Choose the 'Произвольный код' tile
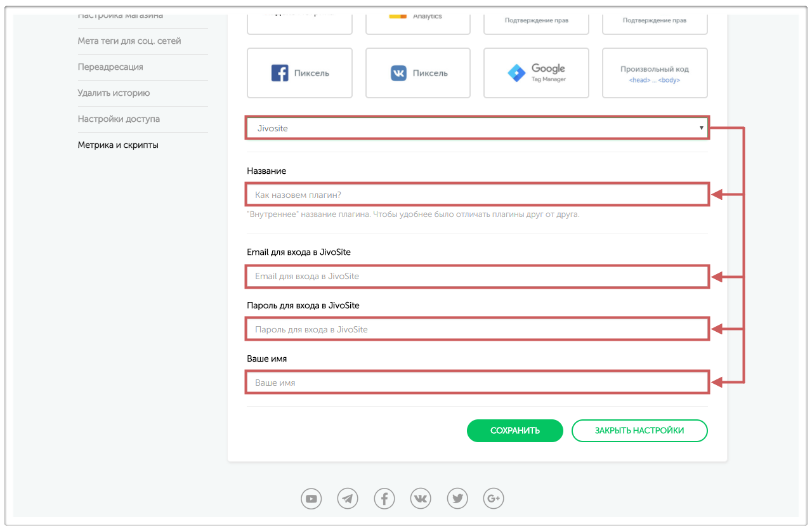The image size is (812, 531). [x=654, y=73]
